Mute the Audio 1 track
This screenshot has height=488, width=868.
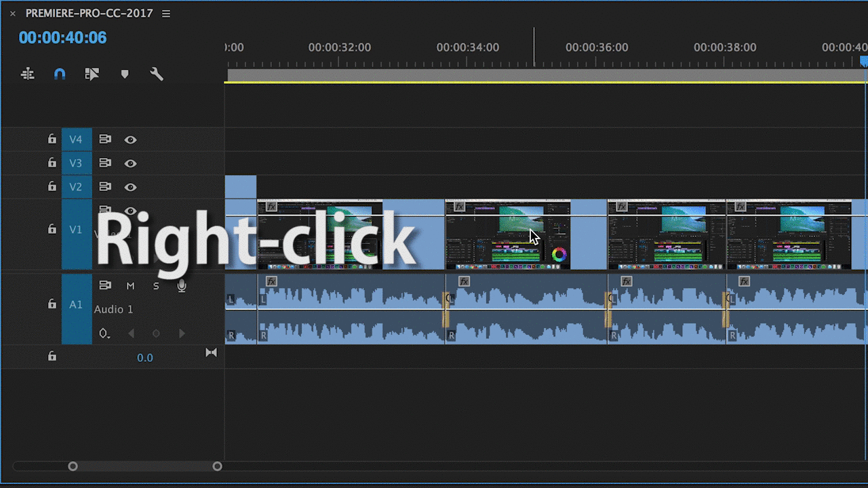click(x=131, y=285)
